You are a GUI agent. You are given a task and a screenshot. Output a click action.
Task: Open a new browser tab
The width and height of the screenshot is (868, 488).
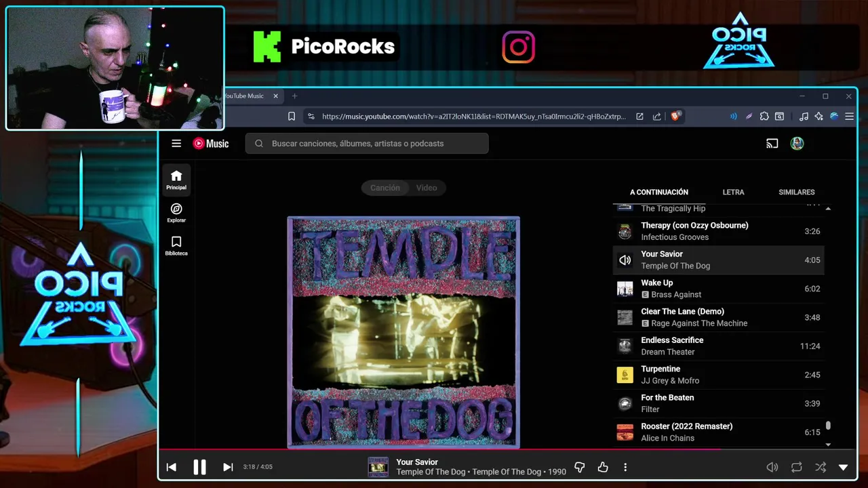(294, 96)
